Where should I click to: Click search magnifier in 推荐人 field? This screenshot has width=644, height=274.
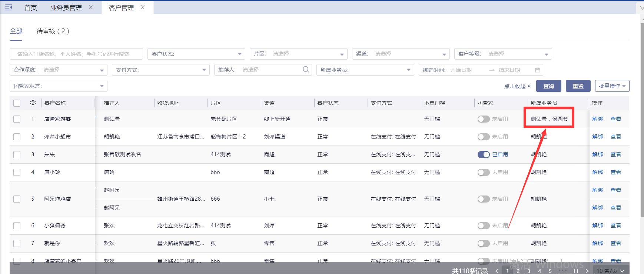[306, 69]
